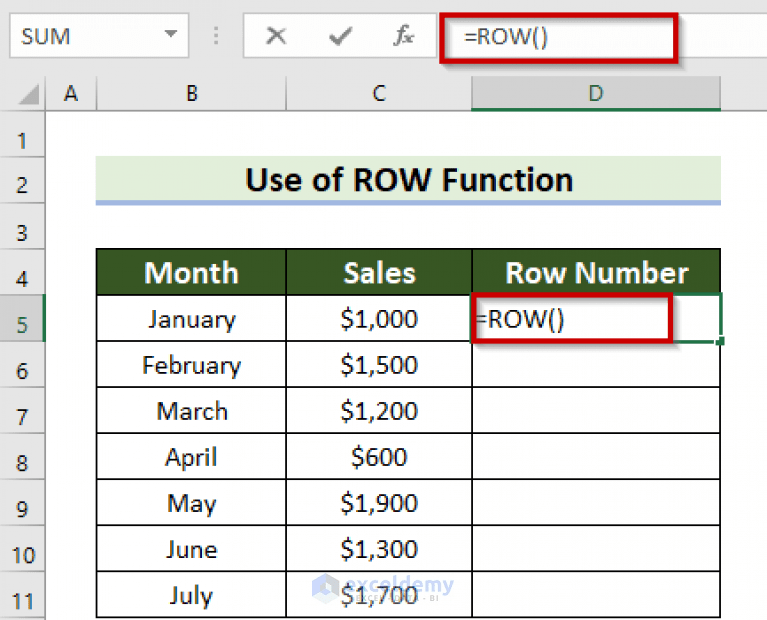Select the July cell

[x=191, y=595]
